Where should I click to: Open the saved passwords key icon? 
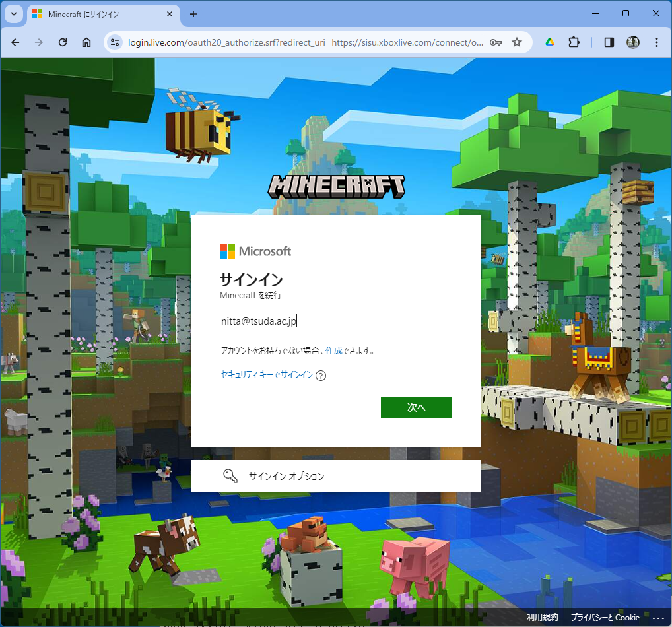pos(496,42)
